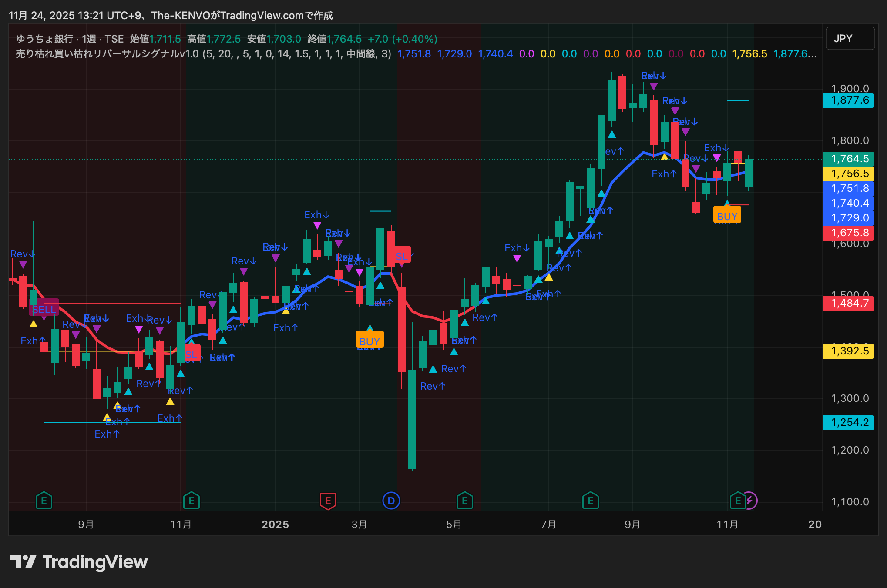Viewport: 887px width, 588px height.
Task: Click the red earnings E marker
Action: [328, 501]
